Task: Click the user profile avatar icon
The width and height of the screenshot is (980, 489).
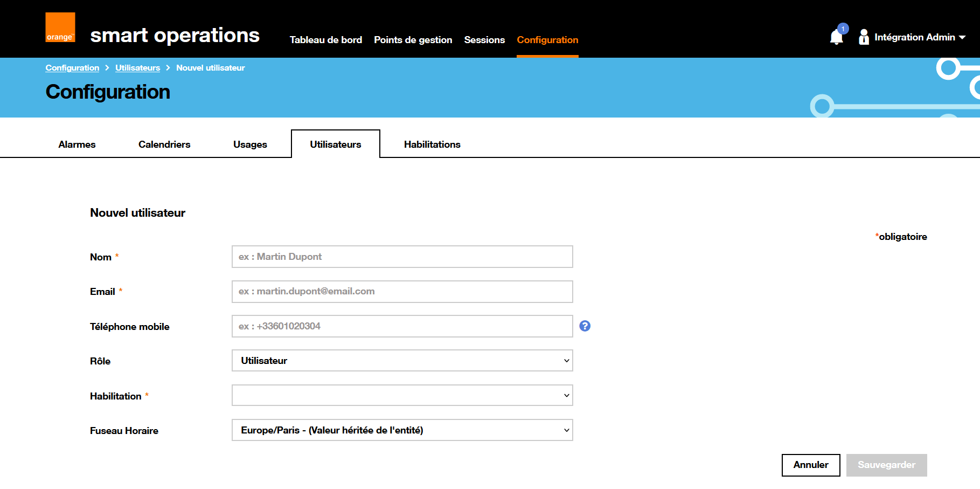Action: pyautogui.click(x=864, y=37)
